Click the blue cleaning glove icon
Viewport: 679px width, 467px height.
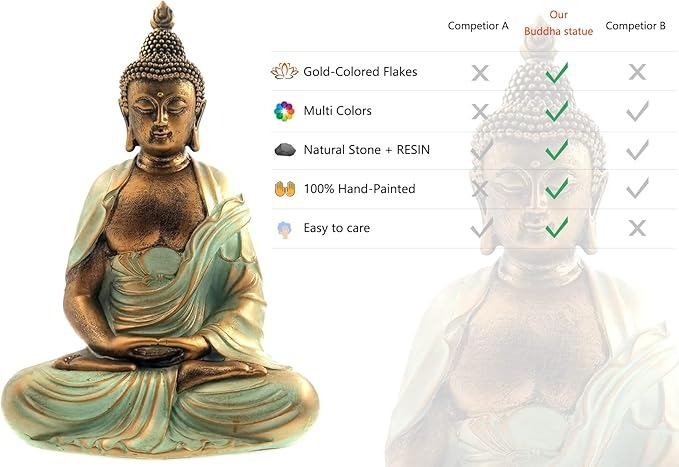coord(284,229)
